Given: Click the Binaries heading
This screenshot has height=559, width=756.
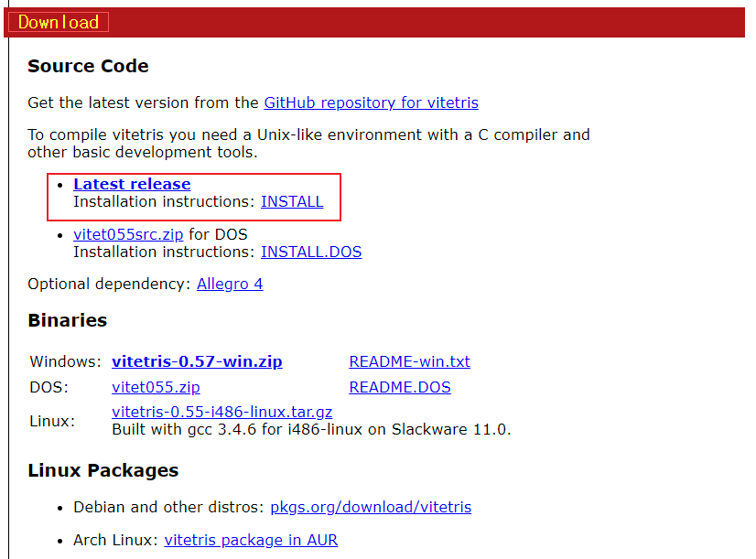Looking at the screenshot, I should point(68,320).
